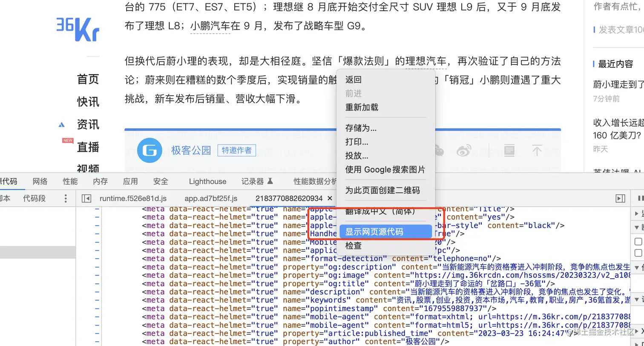Select 打印... from the context menu

pos(357,142)
